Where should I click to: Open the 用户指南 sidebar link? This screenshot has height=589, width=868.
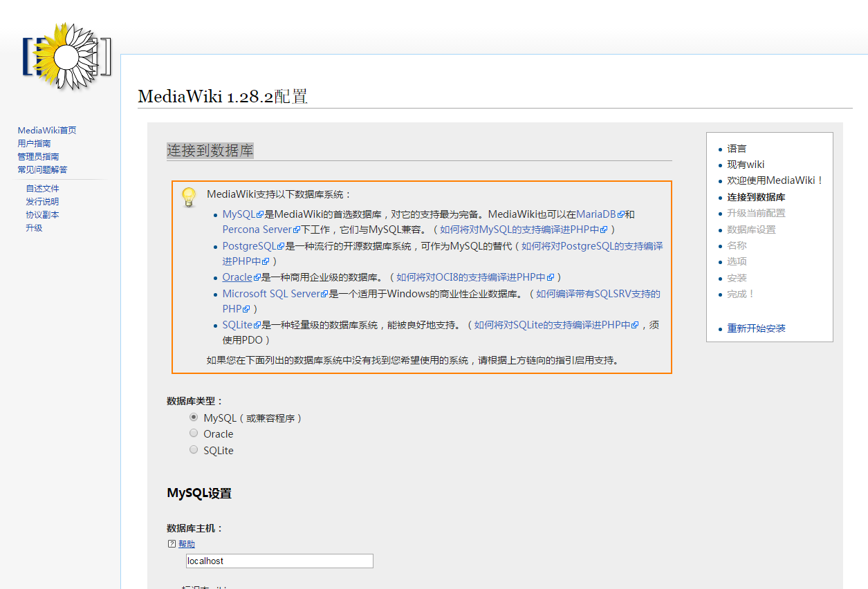point(34,143)
